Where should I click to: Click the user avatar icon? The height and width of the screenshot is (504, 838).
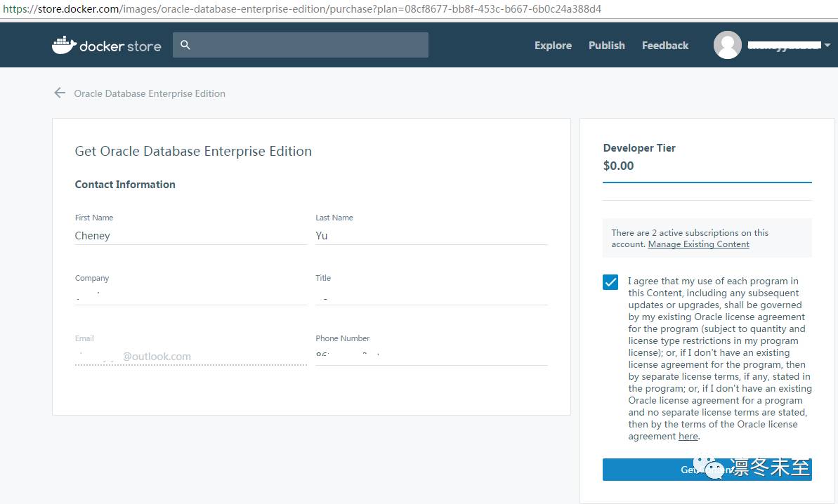coord(728,45)
